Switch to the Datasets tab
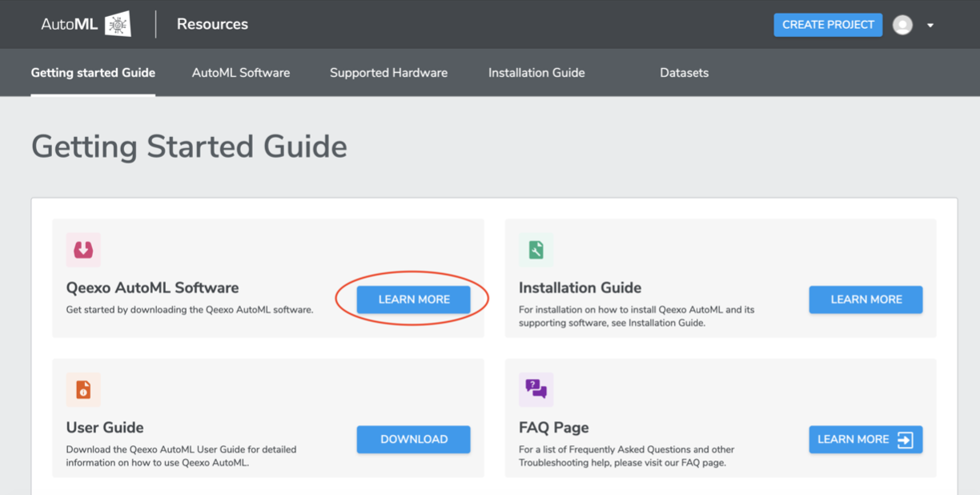This screenshot has width=980, height=495. coord(684,73)
